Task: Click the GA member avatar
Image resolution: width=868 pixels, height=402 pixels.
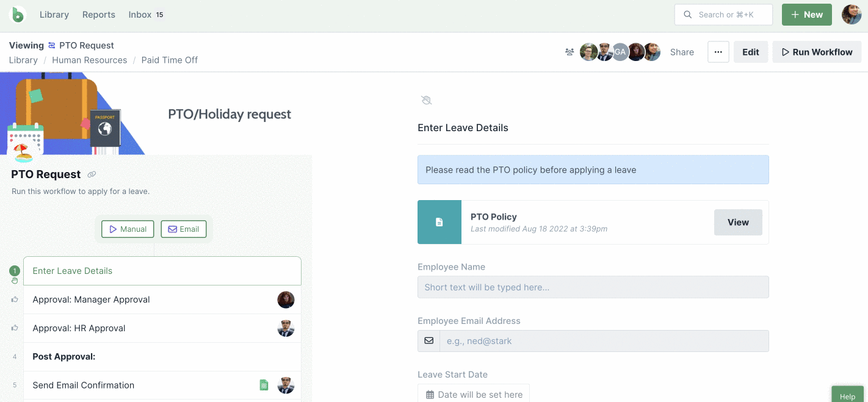Action: [620, 52]
